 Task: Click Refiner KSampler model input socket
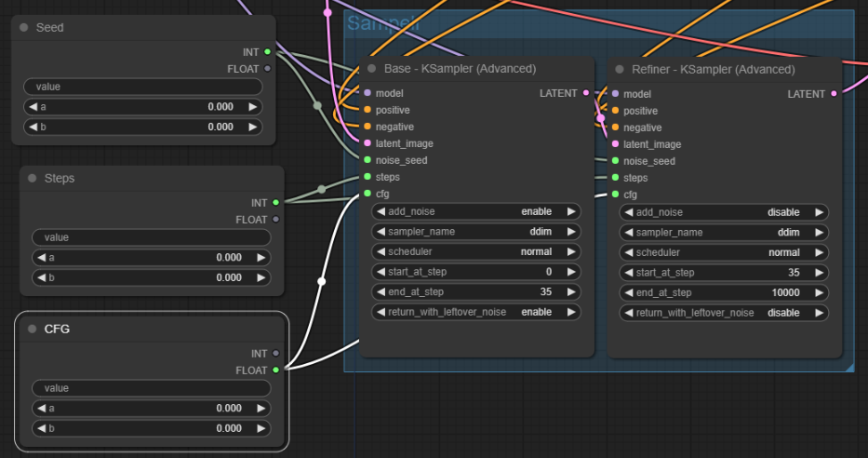point(615,94)
